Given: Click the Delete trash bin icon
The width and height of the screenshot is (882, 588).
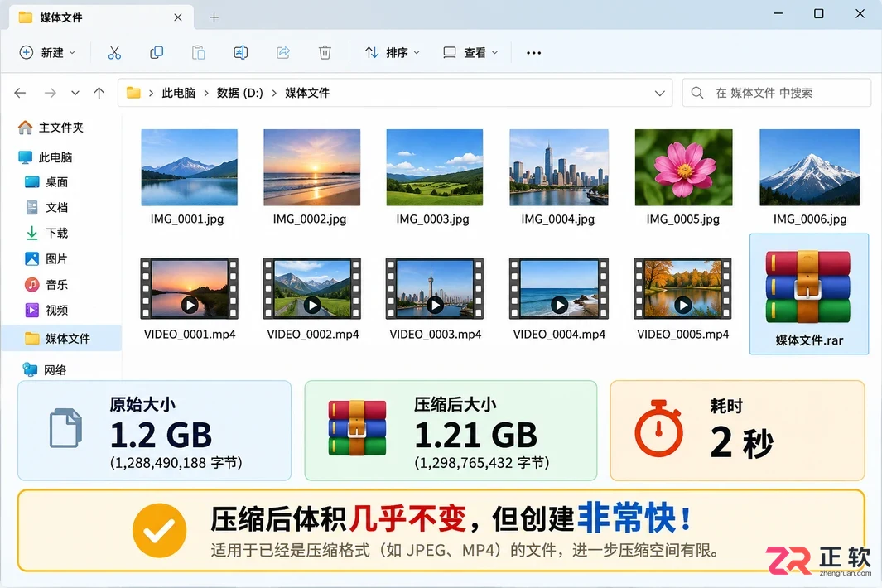Looking at the screenshot, I should coord(325,53).
